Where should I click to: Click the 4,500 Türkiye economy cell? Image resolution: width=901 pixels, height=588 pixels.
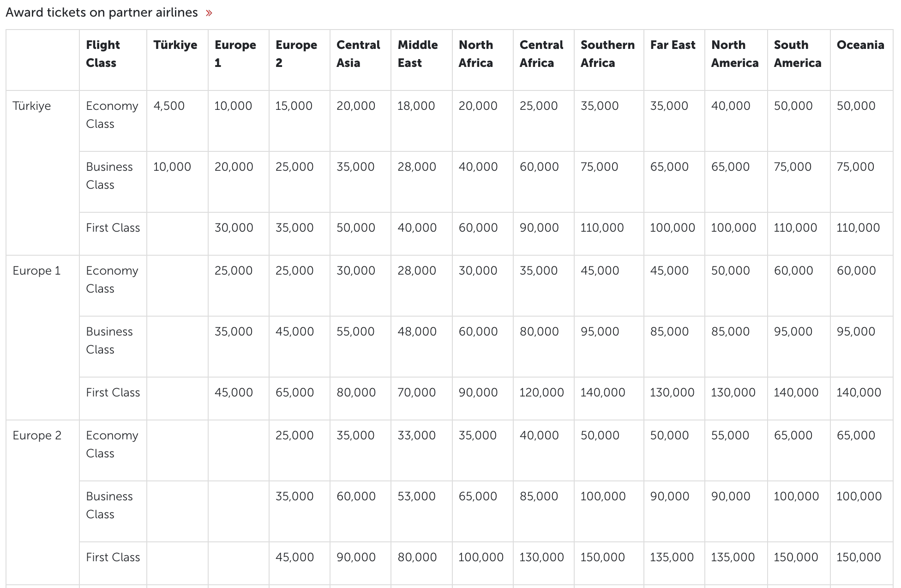[x=169, y=106]
